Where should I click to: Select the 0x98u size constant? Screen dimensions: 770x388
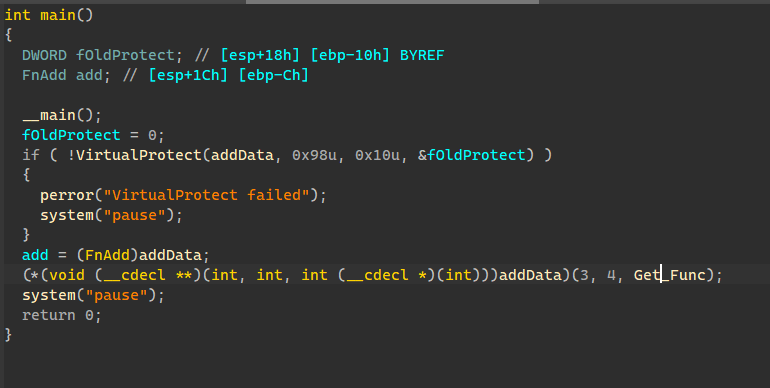pyautogui.click(x=314, y=155)
